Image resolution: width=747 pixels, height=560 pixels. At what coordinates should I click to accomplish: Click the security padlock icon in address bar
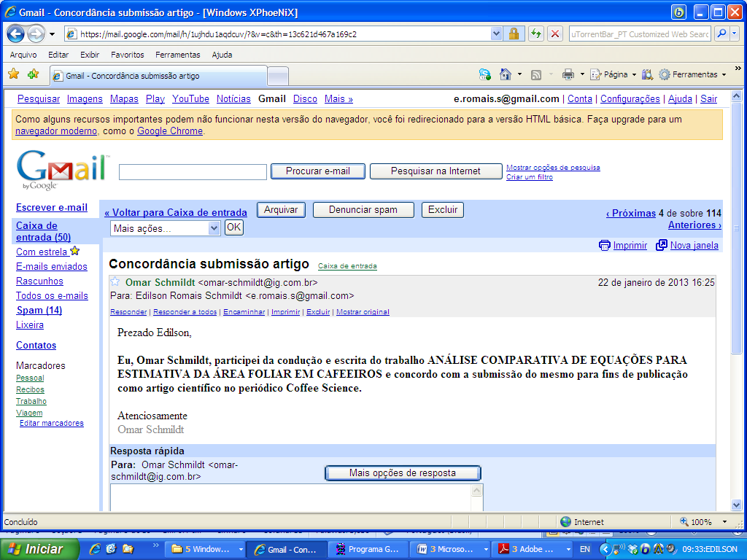(x=514, y=34)
